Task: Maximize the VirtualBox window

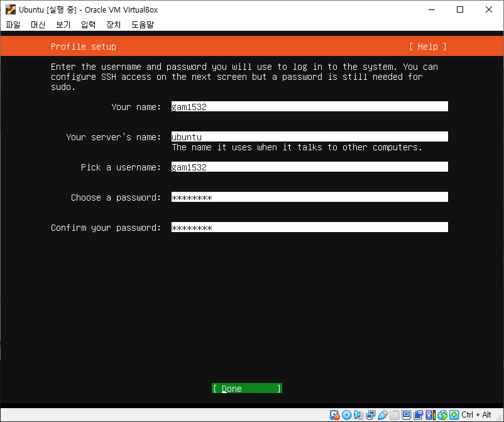Action: coord(460,9)
